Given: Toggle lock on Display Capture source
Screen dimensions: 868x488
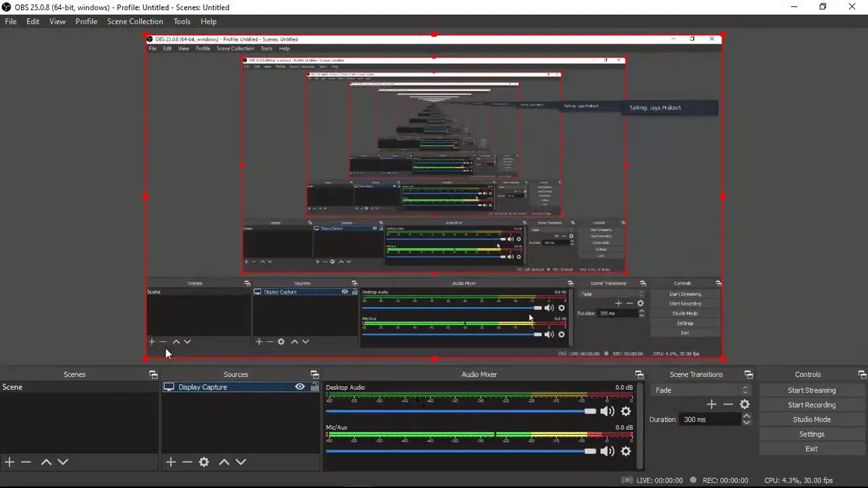Looking at the screenshot, I should tap(314, 387).
